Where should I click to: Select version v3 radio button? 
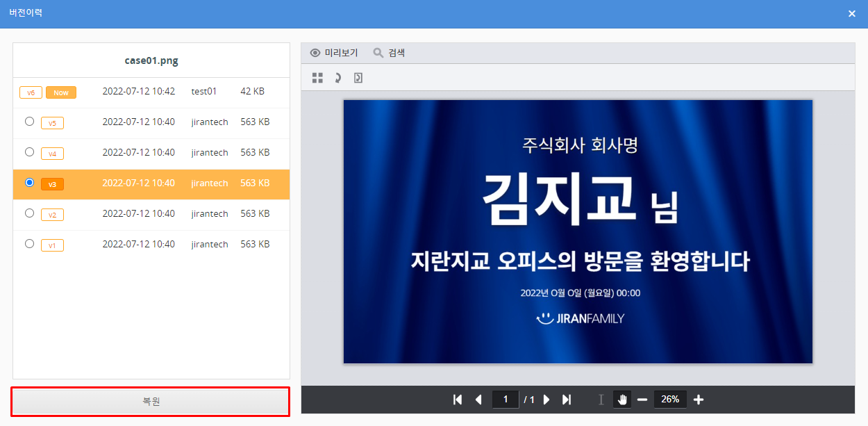[x=29, y=183]
